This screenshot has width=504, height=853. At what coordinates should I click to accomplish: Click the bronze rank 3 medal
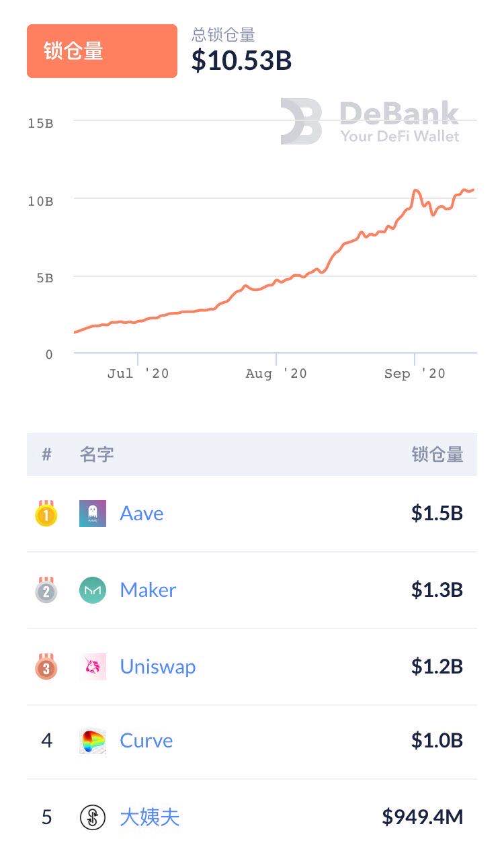pyautogui.click(x=46, y=666)
